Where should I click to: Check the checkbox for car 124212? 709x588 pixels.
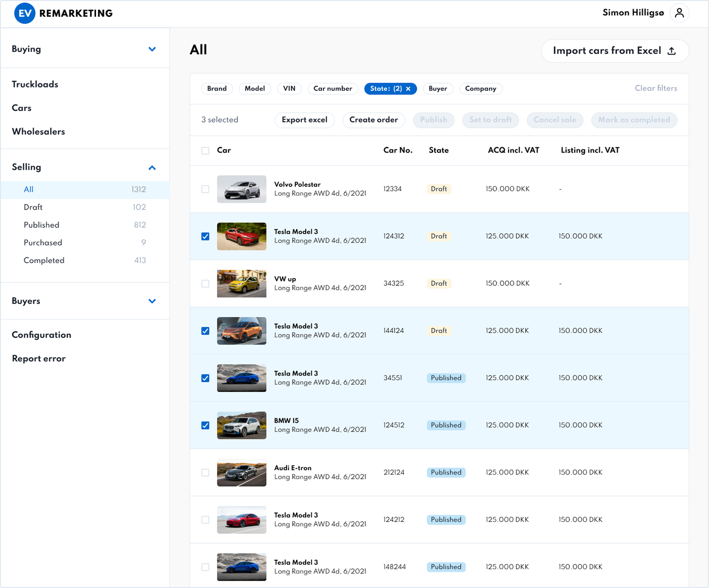(205, 520)
